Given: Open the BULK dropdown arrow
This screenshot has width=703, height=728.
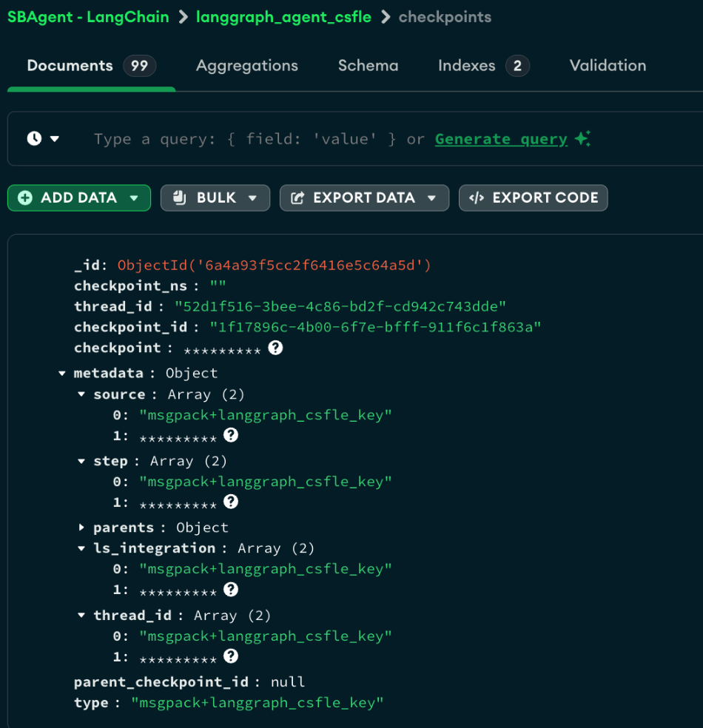Looking at the screenshot, I should (x=252, y=198).
